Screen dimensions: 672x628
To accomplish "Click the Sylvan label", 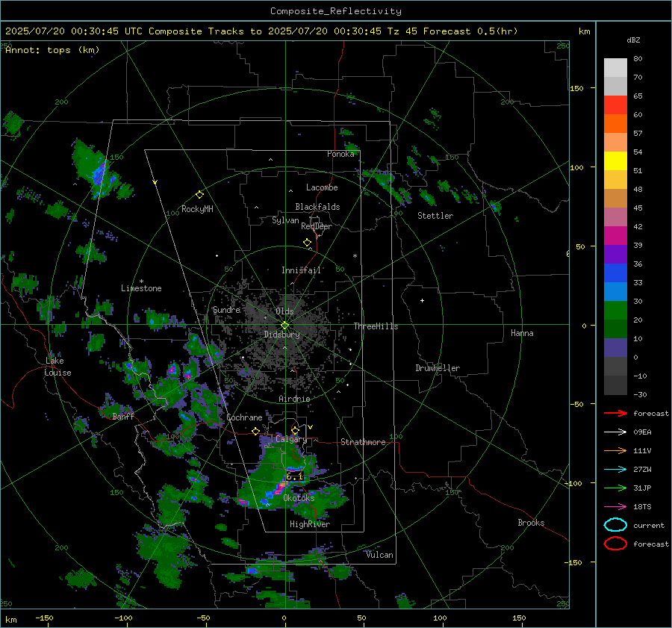I will 285,220.
